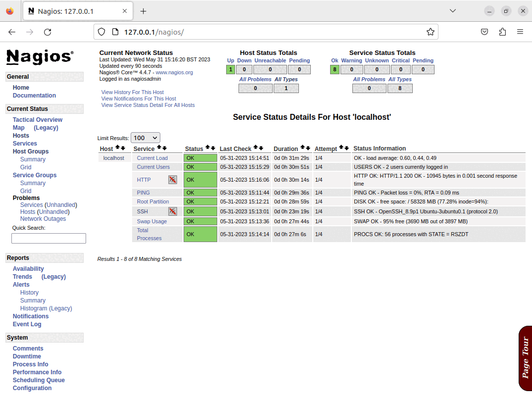
Task: Reload the page with the refresh icon
Action: [48, 32]
